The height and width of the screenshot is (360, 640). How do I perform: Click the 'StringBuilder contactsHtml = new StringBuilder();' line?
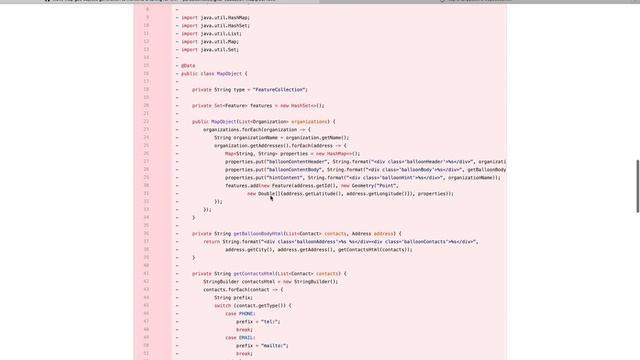tap(271, 282)
